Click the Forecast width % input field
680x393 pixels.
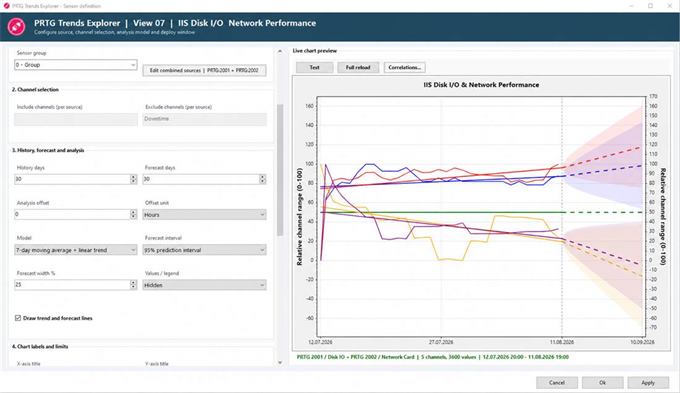pos(72,285)
